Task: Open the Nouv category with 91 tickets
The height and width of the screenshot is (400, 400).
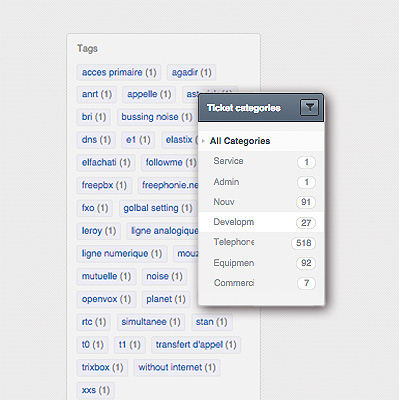Action: [x=224, y=202]
